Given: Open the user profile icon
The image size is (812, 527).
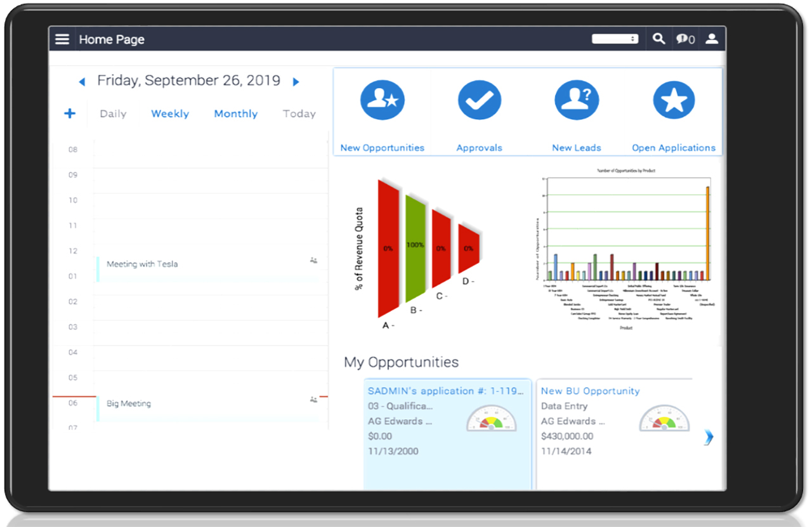Looking at the screenshot, I should point(712,39).
